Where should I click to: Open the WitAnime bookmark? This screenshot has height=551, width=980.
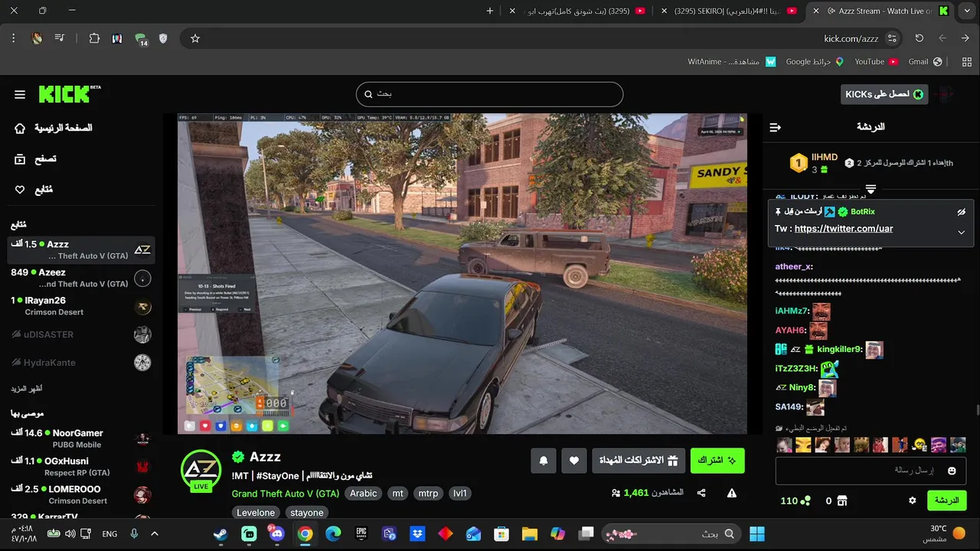(x=731, y=62)
